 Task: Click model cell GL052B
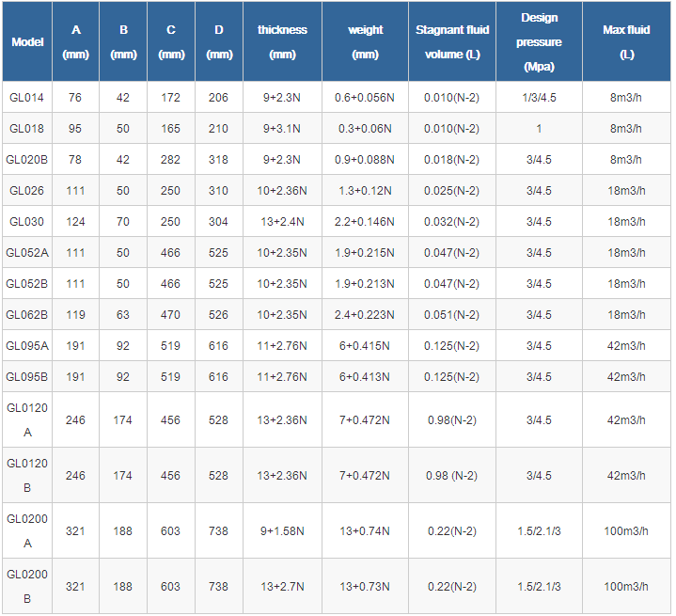[x=26, y=284]
